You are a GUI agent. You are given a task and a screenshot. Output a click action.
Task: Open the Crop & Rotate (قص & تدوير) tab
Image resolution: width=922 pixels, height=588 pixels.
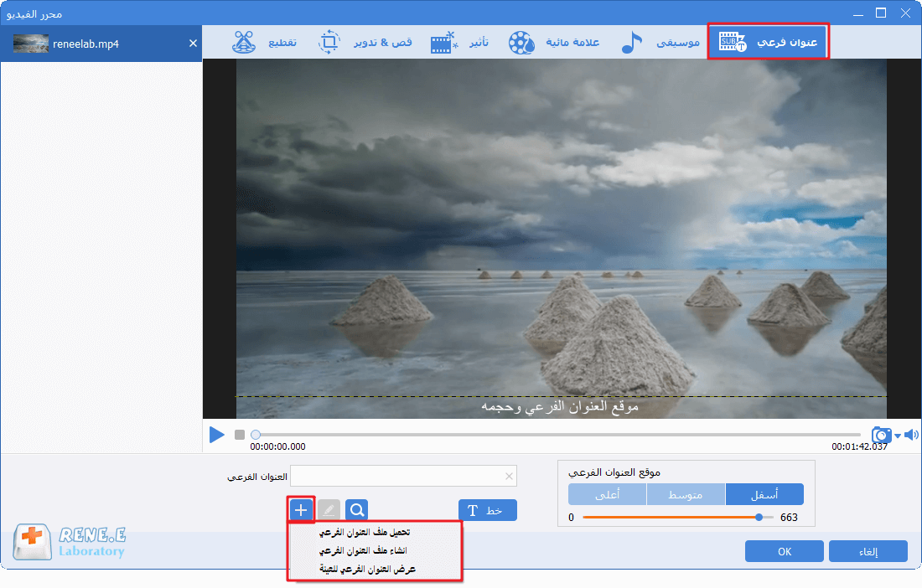(x=365, y=42)
